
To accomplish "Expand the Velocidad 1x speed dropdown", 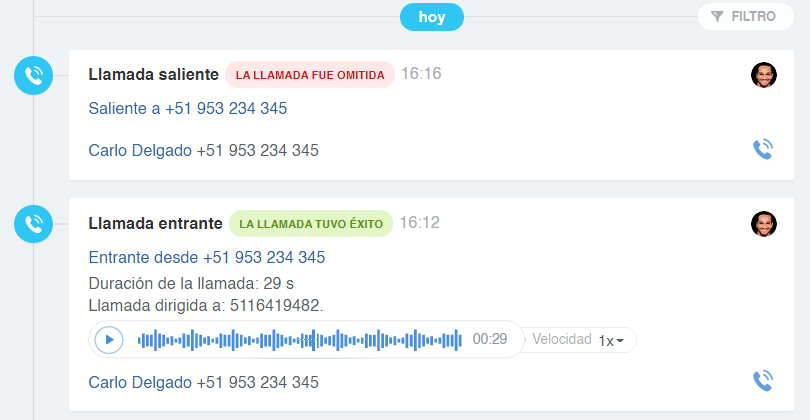I will tap(611, 340).
